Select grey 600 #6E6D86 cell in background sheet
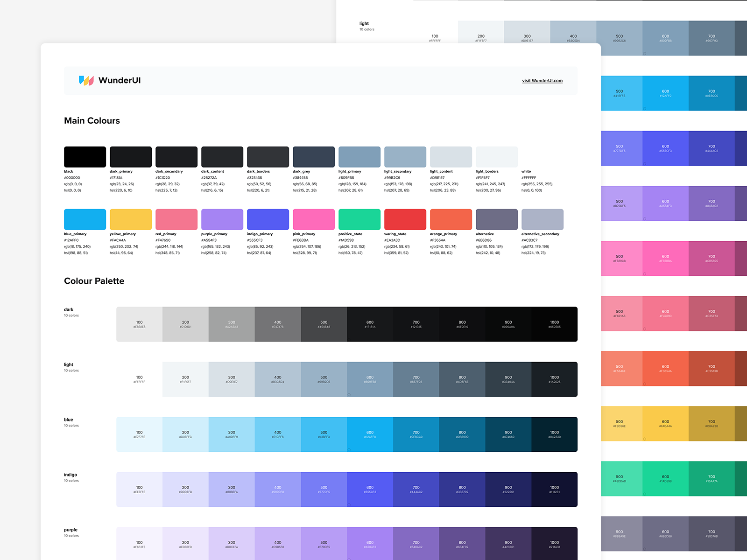Screen dimensions: 747x560 pos(665,534)
